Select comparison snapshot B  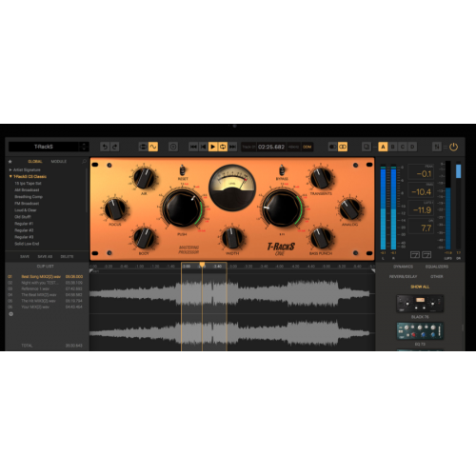tap(393, 147)
